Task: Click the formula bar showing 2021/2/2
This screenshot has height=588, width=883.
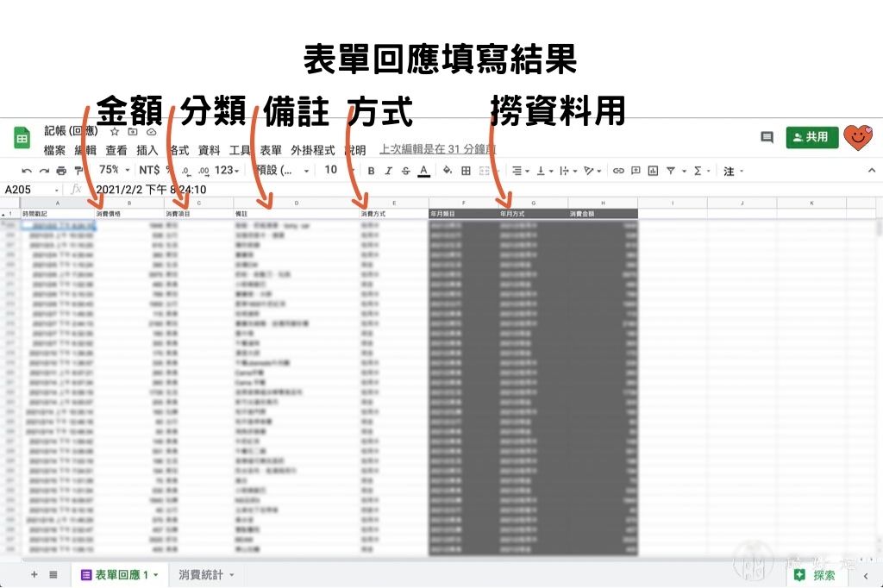Action: 151,190
